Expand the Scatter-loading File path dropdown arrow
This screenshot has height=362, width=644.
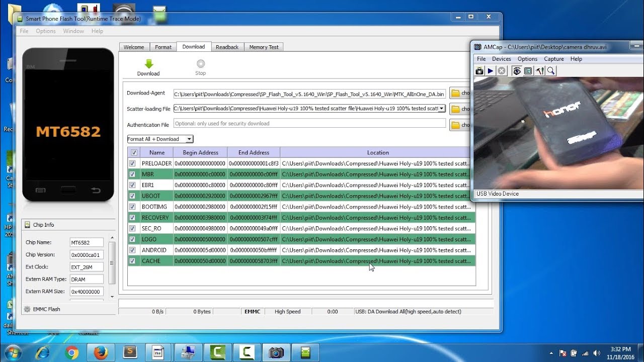441,109
